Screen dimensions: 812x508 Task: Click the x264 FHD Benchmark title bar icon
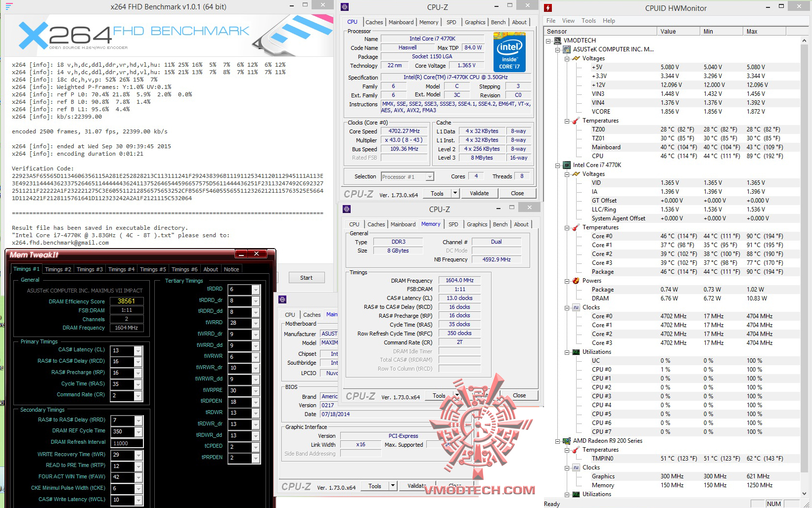click(x=9, y=6)
